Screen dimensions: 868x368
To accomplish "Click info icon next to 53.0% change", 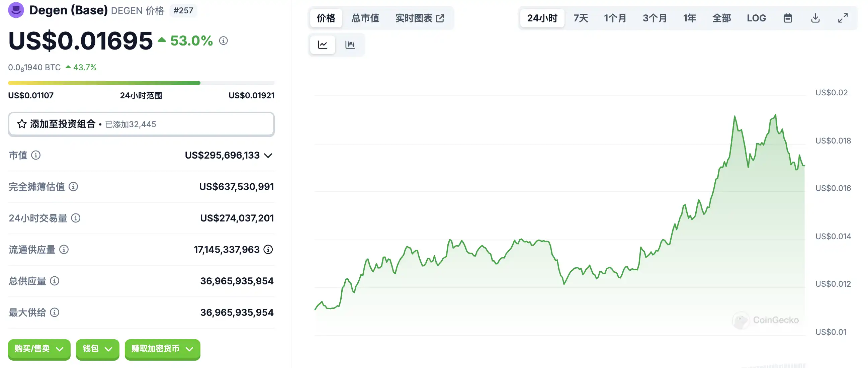I will (x=224, y=41).
